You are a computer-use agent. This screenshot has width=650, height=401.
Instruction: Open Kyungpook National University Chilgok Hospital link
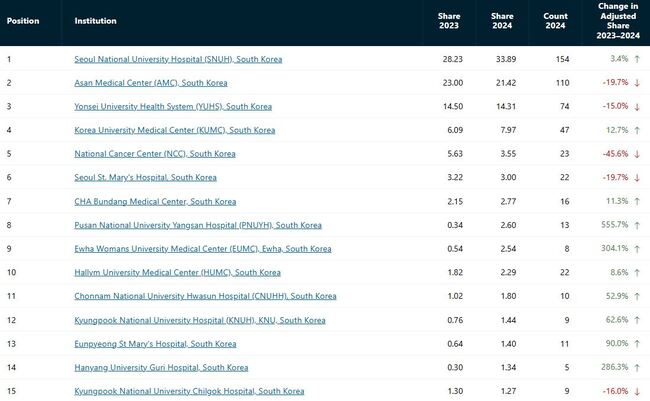189,391
